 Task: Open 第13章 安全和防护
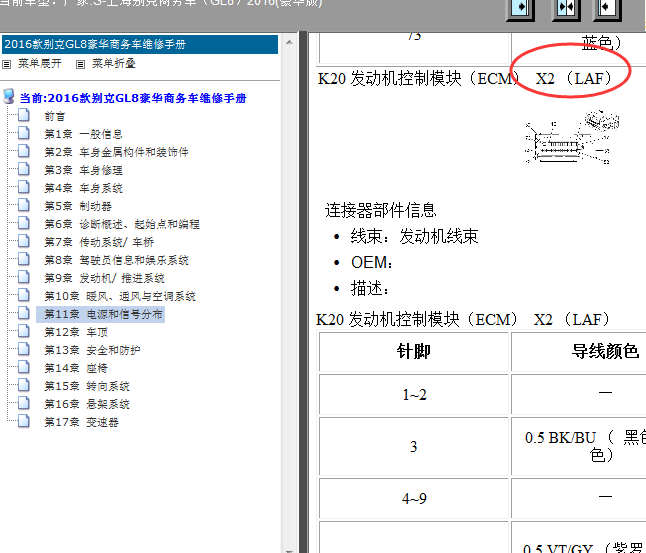click(x=92, y=350)
